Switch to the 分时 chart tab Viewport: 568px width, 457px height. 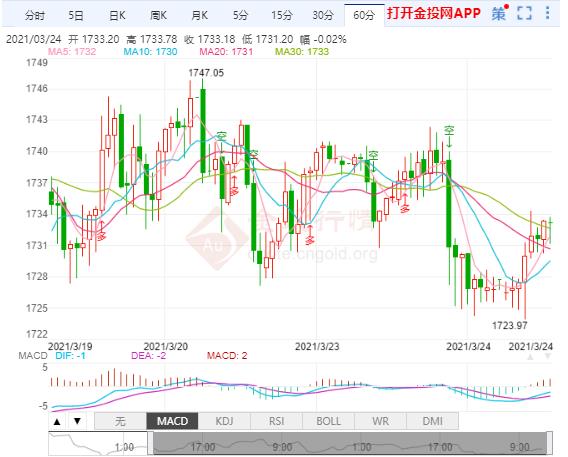35,16
